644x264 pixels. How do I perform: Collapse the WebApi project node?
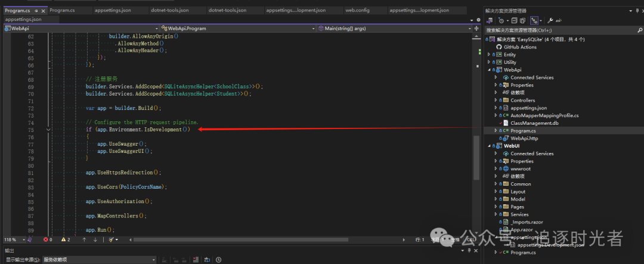point(489,70)
